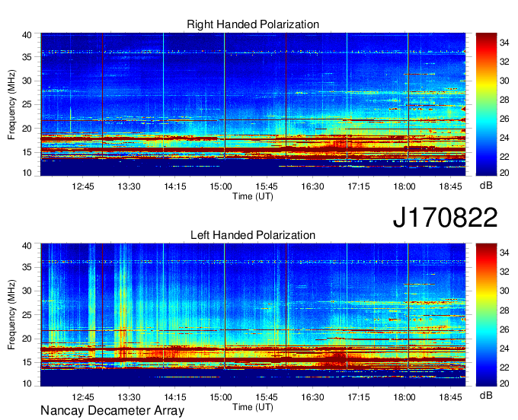
Task: Click '18:45' tick on upper time axis
Action: (x=450, y=186)
